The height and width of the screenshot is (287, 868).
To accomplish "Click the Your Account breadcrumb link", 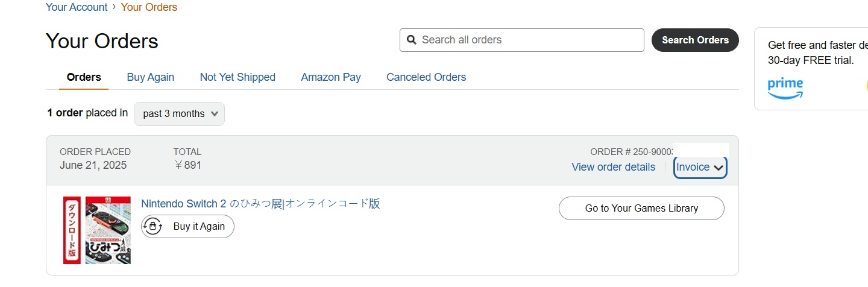I will 77,7.
